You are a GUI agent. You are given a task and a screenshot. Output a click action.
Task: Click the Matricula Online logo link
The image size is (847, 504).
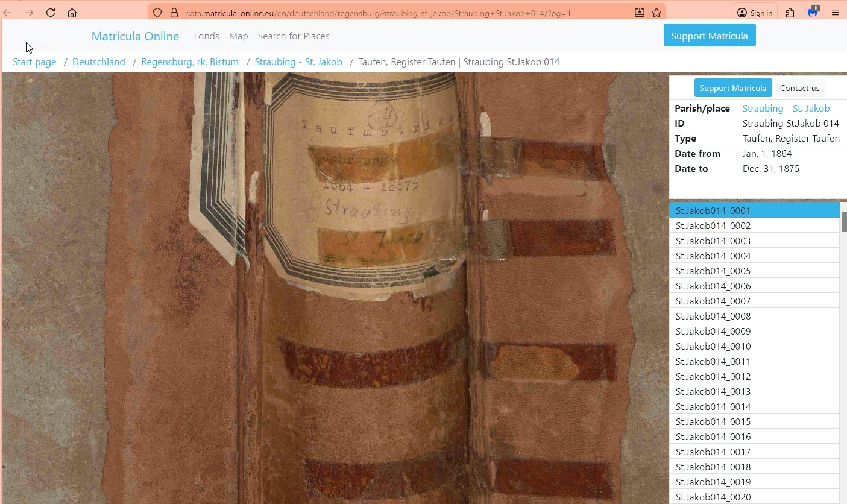[135, 36]
